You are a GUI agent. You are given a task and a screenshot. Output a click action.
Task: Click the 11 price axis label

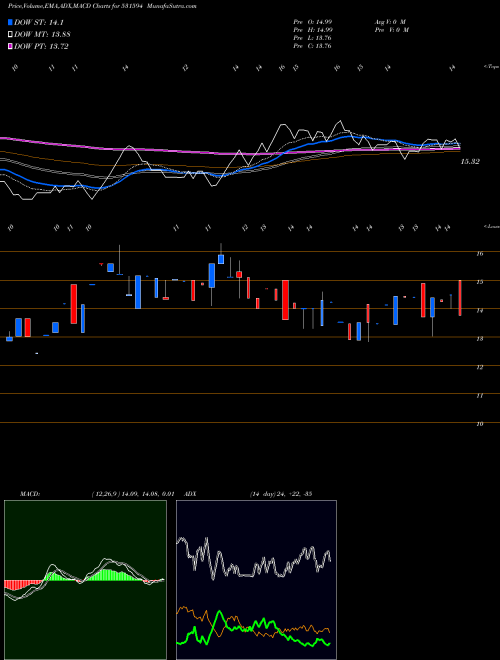[x=479, y=396]
